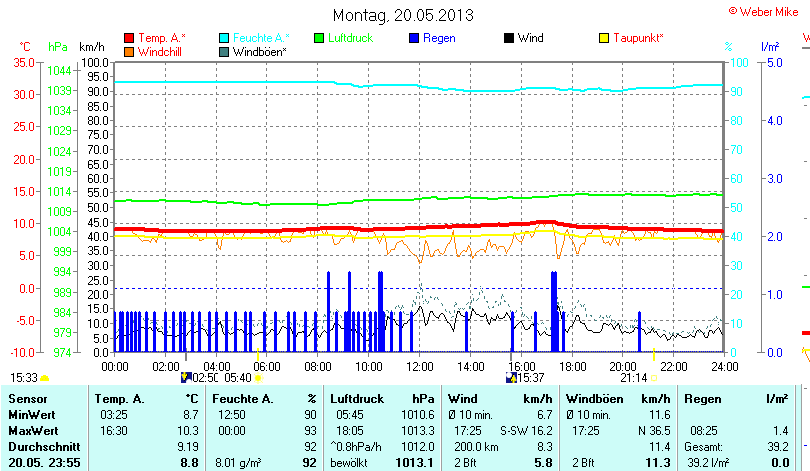The width and height of the screenshot is (810, 471).
Task: Click the black Wind legend square
Action: click(510, 38)
